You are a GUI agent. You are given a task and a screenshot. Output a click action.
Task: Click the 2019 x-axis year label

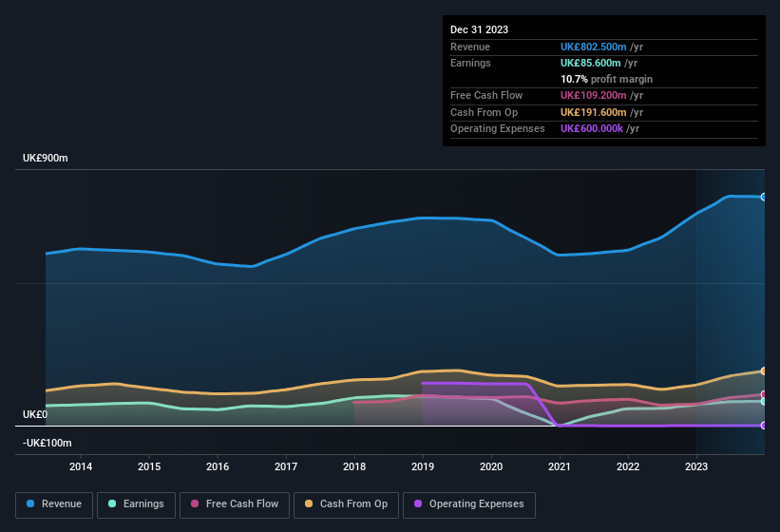click(423, 466)
